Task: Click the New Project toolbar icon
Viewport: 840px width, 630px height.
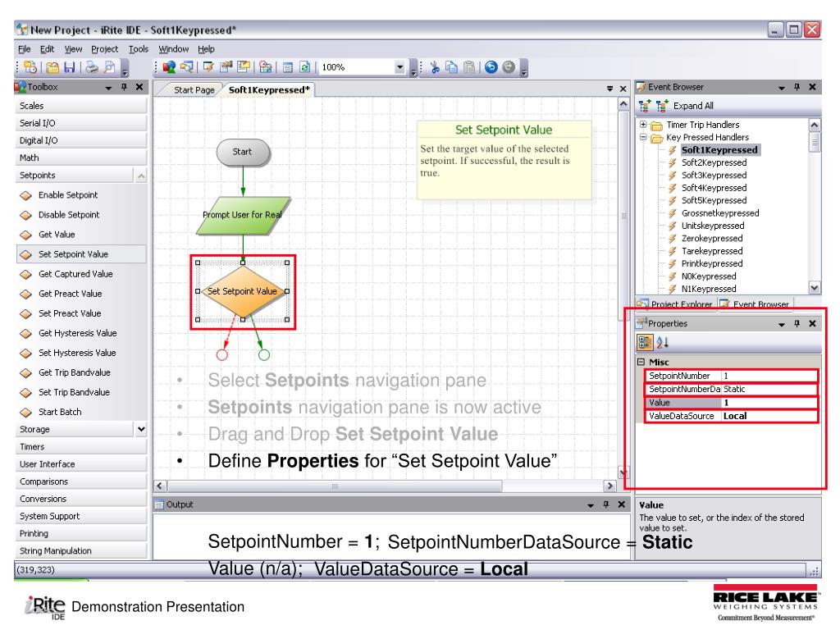Action: click(30, 67)
